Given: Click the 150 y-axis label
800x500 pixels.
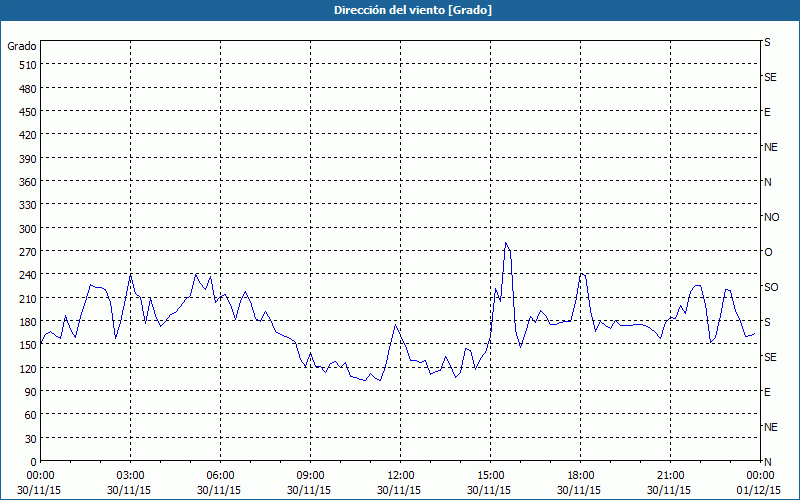Looking at the screenshot, I should tap(28, 345).
